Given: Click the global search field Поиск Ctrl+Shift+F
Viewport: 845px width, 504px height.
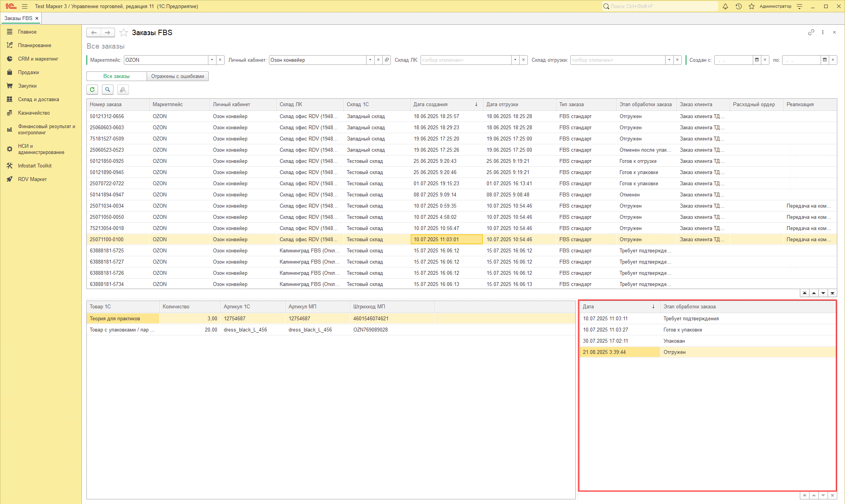Looking at the screenshot, I should (660, 6).
